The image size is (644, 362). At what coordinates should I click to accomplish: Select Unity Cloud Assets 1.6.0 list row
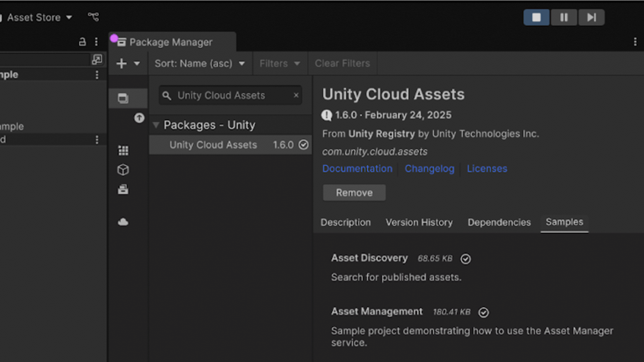(230, 145)
